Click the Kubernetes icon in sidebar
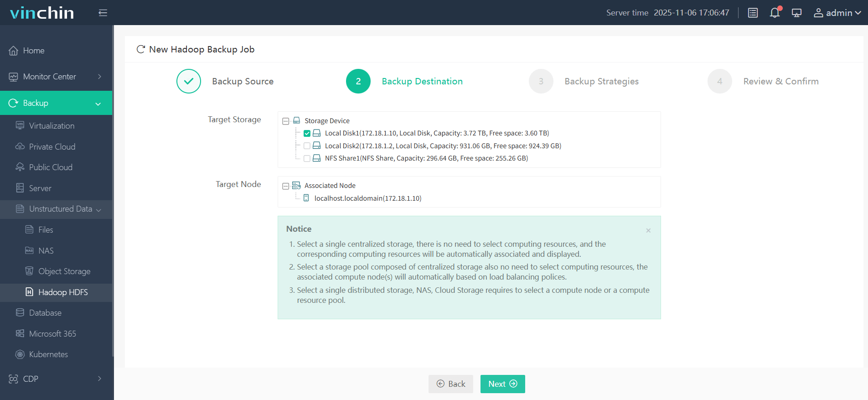This screenshot has width=868, height=400. [x=20, y=354]
